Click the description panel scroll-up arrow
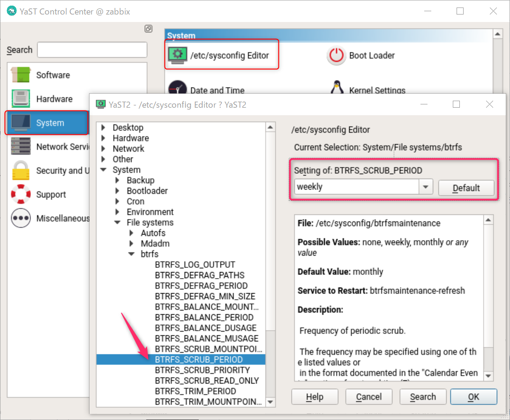Screen dimensions: 510x420 (488, 220)
